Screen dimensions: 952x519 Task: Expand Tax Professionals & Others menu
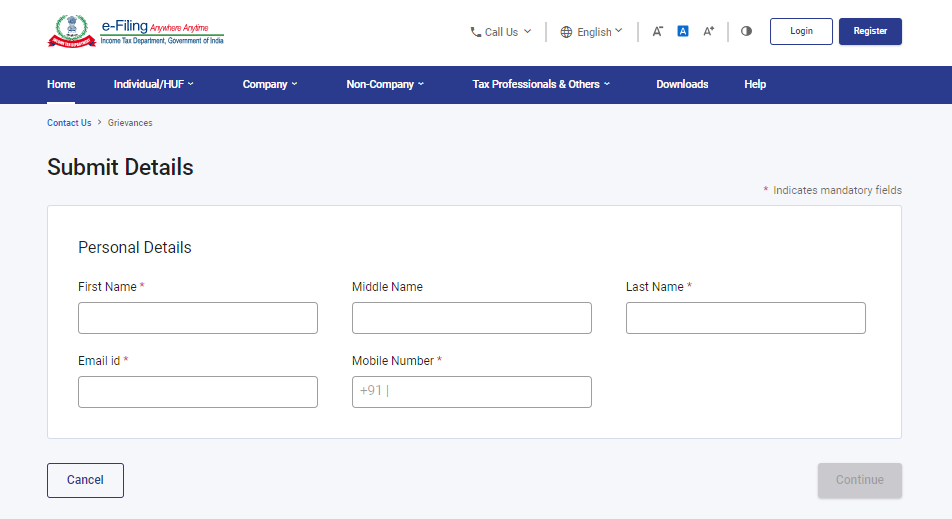(540, 85)
